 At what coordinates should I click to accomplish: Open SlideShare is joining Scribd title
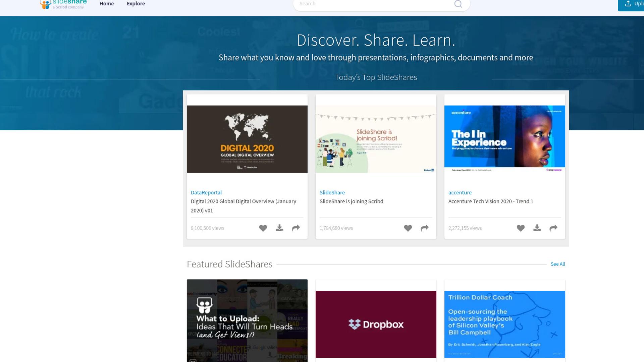(352, 201)
